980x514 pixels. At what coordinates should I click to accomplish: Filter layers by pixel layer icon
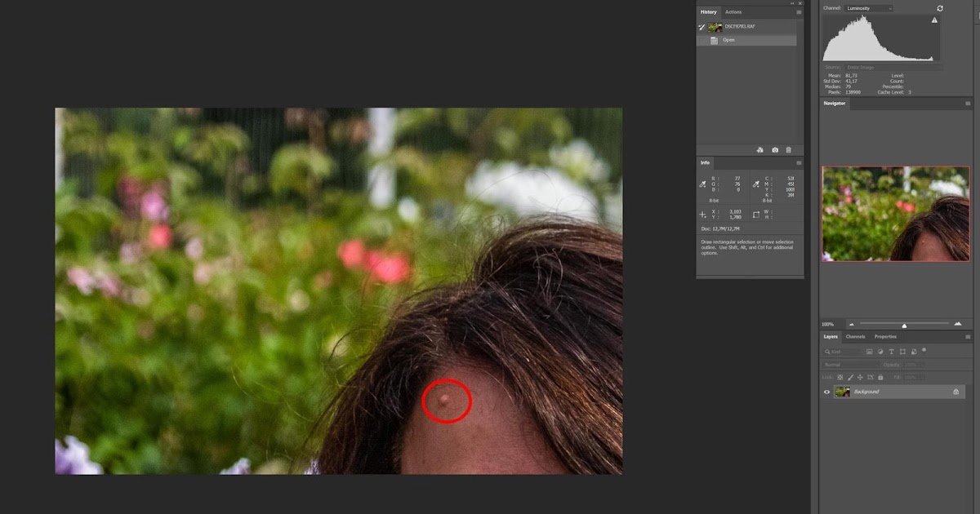[870, 352]
